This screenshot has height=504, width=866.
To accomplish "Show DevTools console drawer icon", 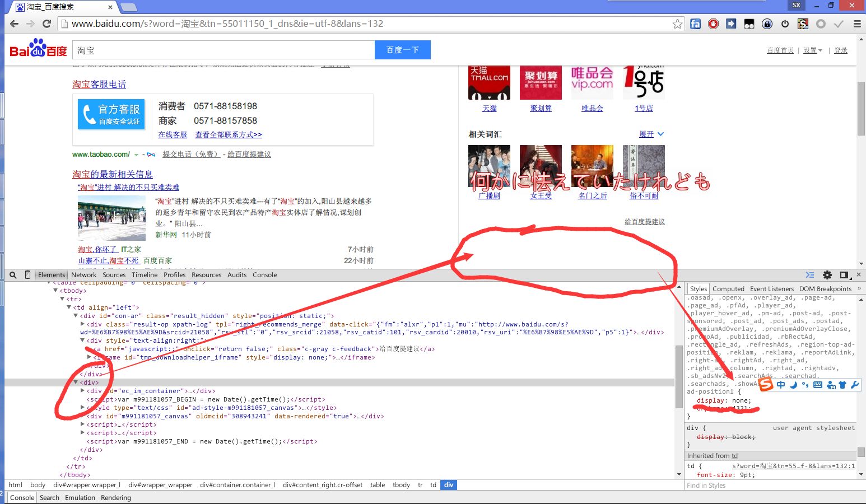I will (x=810, y=275).
